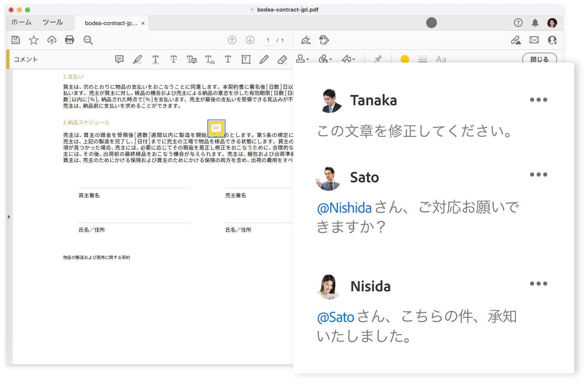Select the eraser tool
This screenshot has height=384, width=588.
click(x=282, y=59)
